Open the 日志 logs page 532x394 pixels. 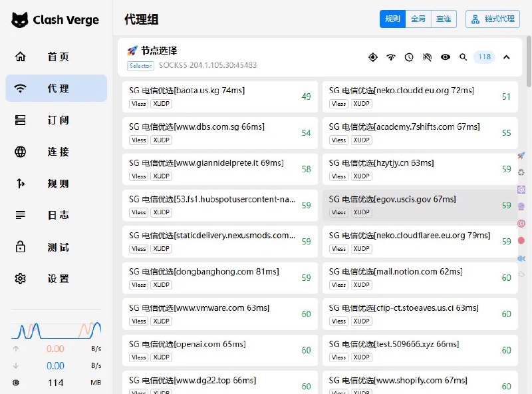tap(57, 215)
